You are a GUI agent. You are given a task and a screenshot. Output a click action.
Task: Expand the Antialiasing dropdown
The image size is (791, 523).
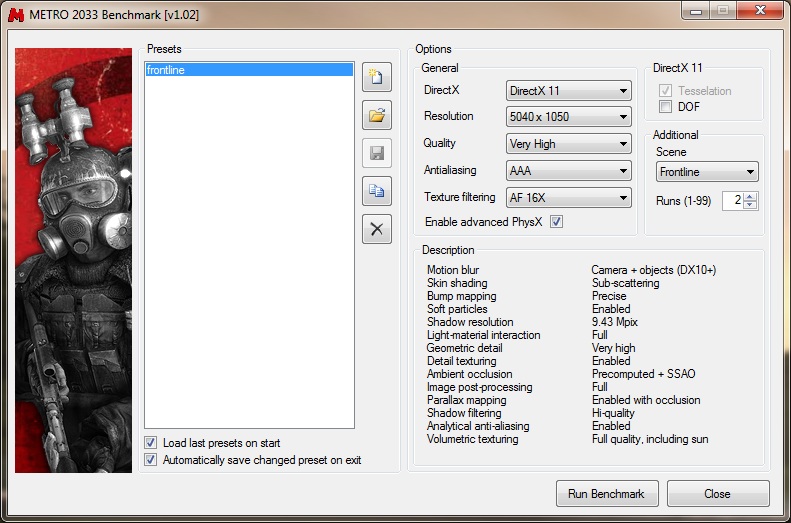(568, 171)
